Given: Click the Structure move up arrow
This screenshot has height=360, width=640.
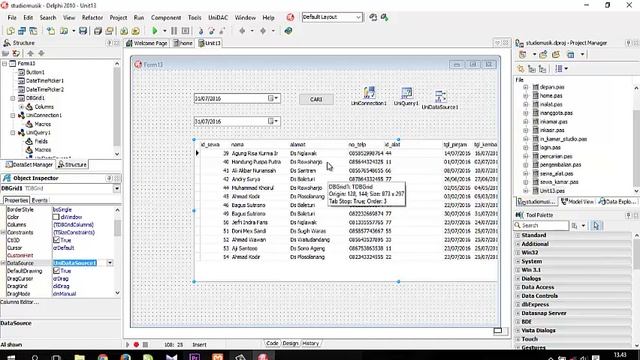Looking at the screenshot, I should tap(30, 53).
